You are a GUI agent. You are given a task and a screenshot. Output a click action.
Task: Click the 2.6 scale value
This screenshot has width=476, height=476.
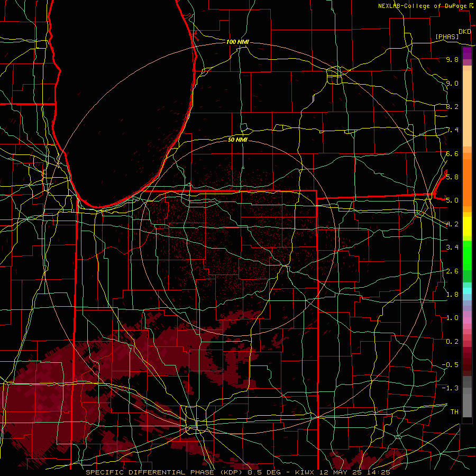coord(452,271)
